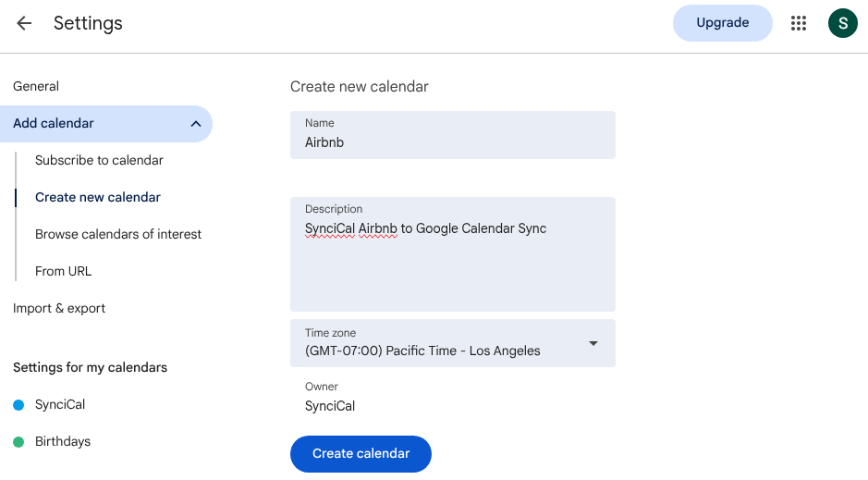Select Subscribe to calendar
Screen dimensions: 868x480
pyautogui.click(x=99, y=160)
